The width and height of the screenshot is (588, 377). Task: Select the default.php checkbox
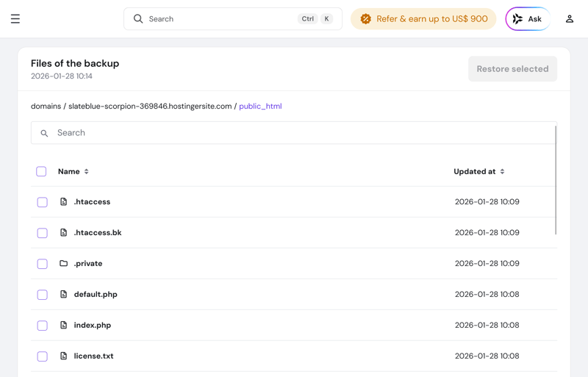click(x=42, y=295)
